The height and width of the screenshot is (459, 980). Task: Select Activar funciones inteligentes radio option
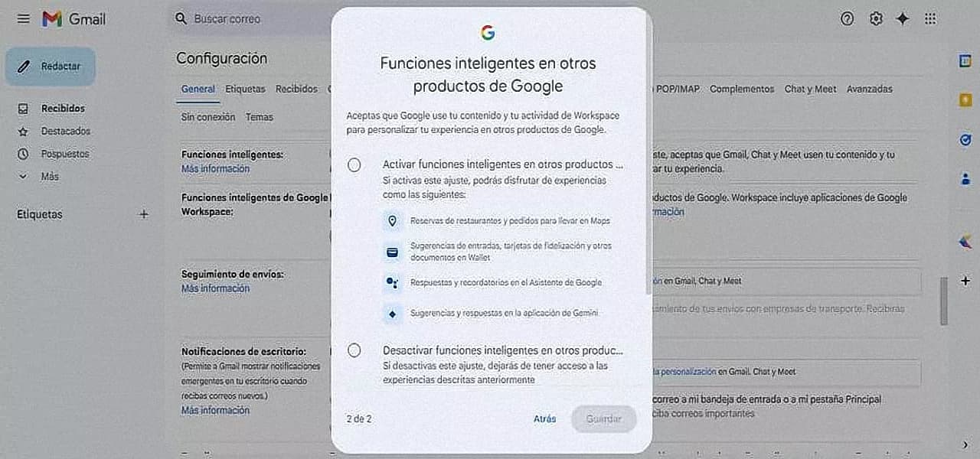pyautogui.click(x=354, y=164)
